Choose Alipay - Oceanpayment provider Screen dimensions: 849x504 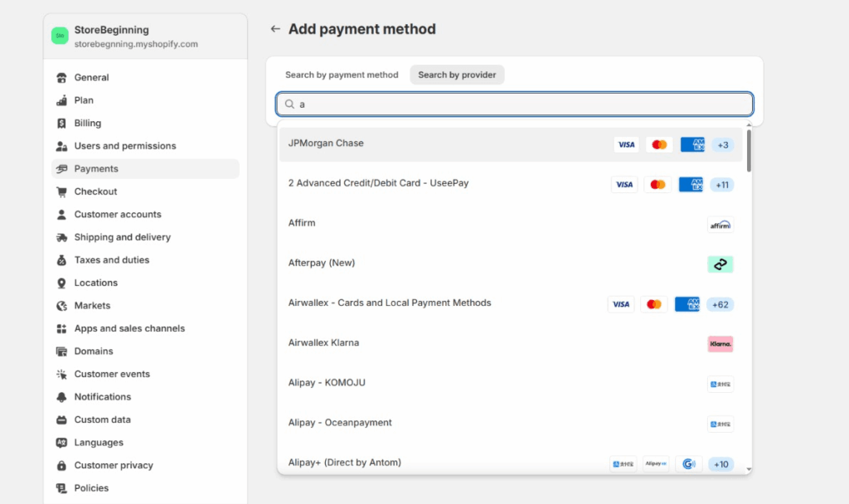[340, 423]
